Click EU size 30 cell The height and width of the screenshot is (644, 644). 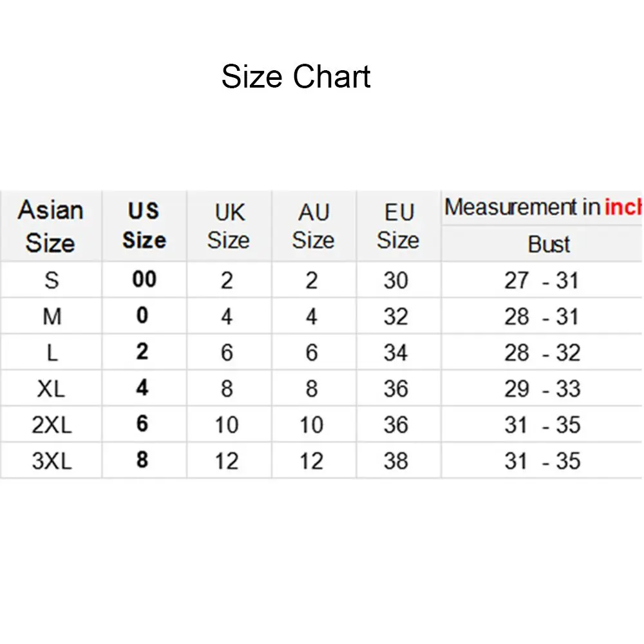coord(396,281)
